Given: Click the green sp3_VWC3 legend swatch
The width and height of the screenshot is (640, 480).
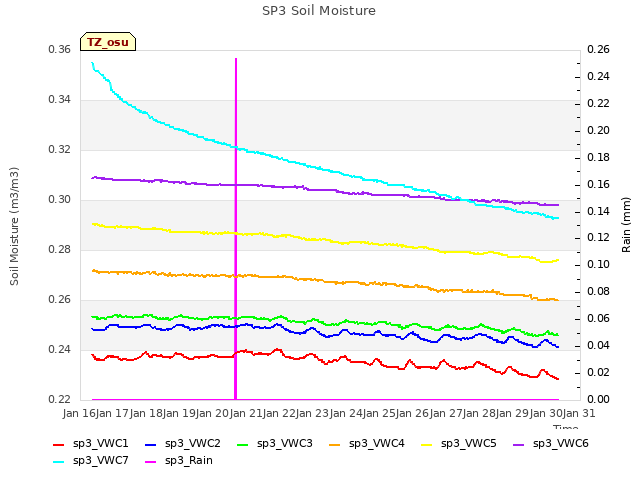Looking at the screenshot, I should click(243, 444).
